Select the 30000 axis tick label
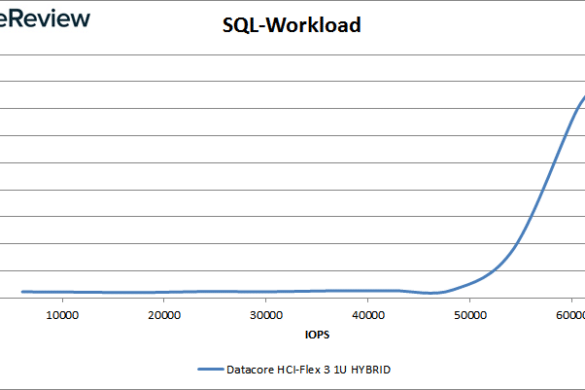 tap(266, 315)
